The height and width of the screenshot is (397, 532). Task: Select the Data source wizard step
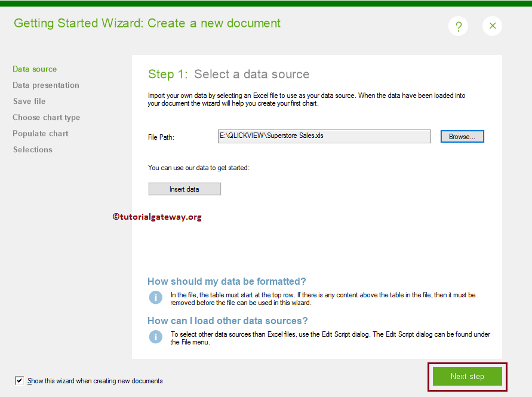pos(34,69)
